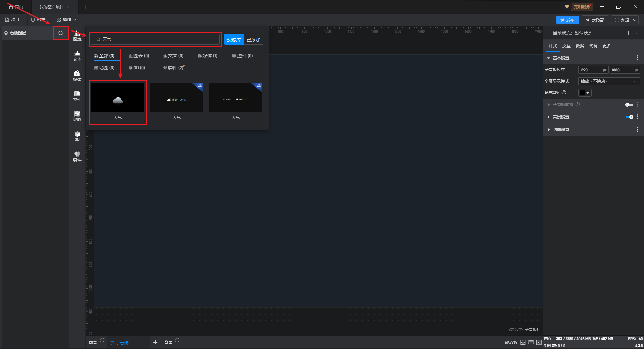The image size is (644, 349).
Task: Filter results by 控件 (0)
Action: [x=243, y=56]
